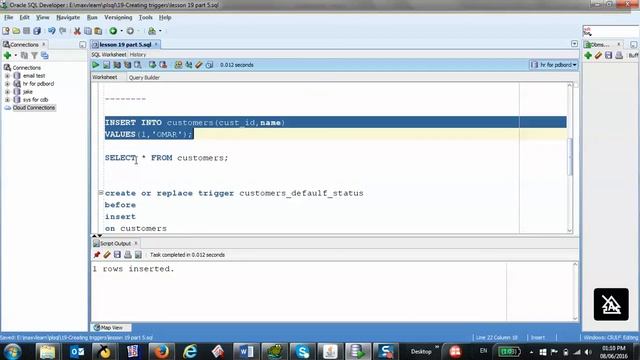Screen dimensions: 640x360
Task: Pin the Script Output with red pin icon
Action: click(x=97, y=255)
